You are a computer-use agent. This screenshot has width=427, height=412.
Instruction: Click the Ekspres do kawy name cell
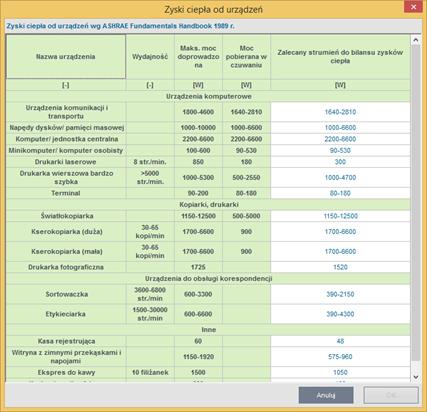pos(66,372)
